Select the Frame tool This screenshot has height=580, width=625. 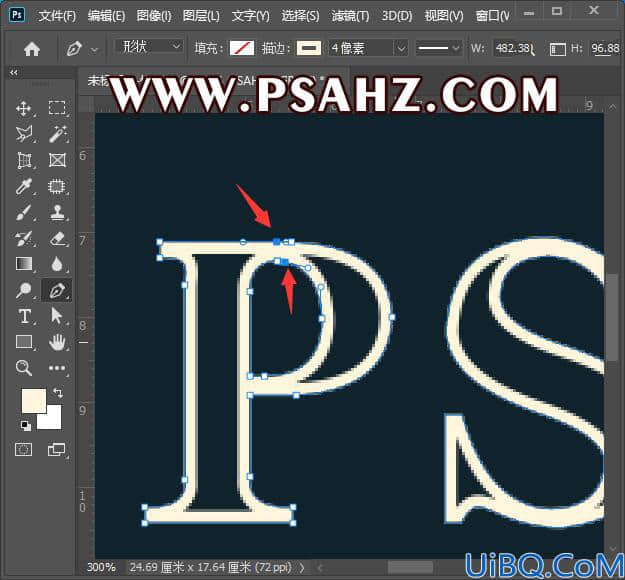coord(57,161)
